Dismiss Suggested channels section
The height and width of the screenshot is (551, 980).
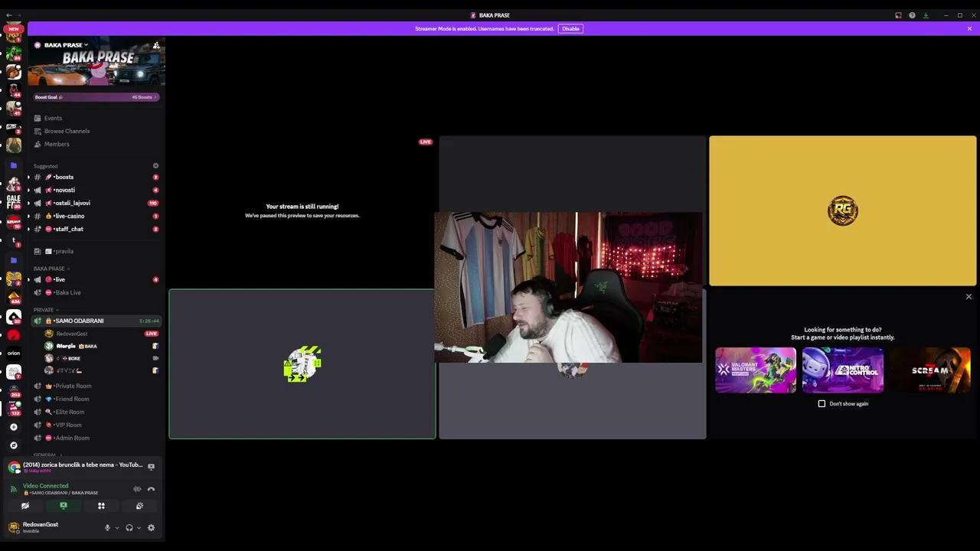pos(155,166)
